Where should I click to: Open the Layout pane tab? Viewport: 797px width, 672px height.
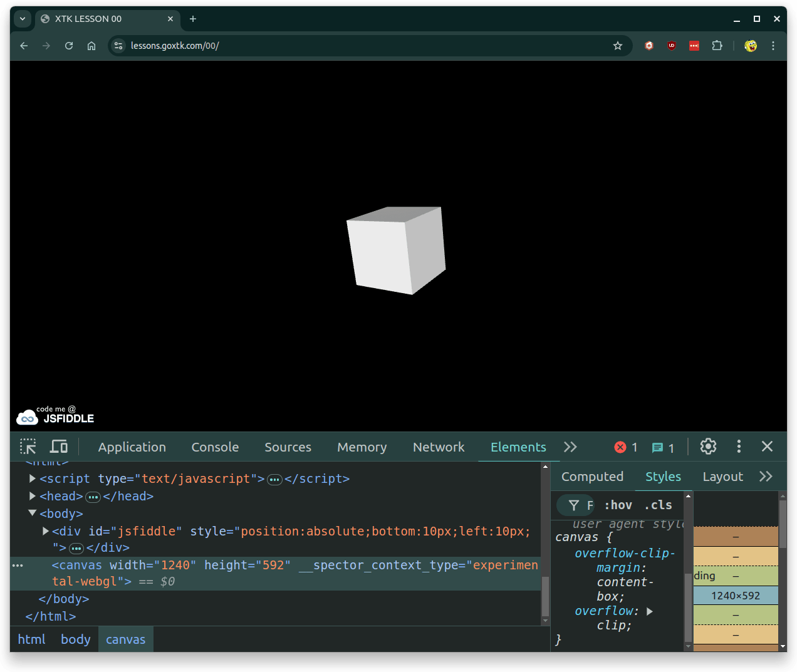click(722, 477)
